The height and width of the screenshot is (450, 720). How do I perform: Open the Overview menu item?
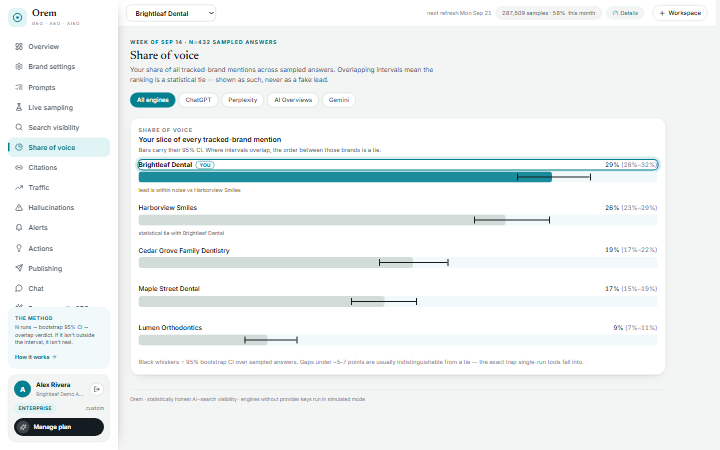click(x=59, y=46)
